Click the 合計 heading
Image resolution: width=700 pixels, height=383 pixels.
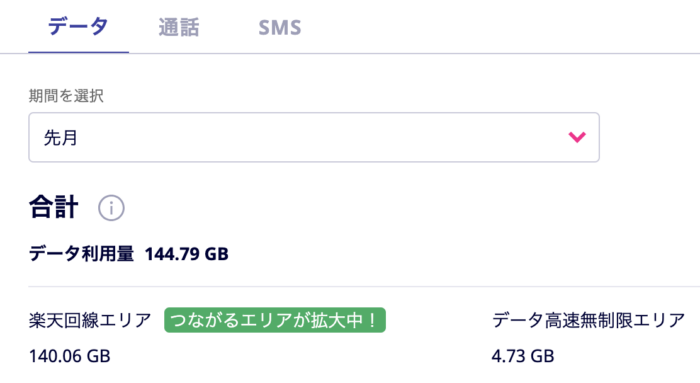tap(54, 207)
